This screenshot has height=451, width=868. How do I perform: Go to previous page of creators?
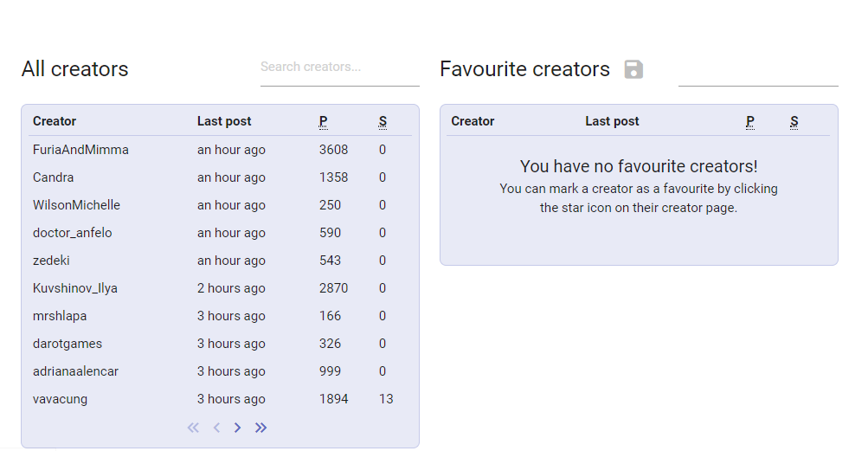[x=216, y=428]
